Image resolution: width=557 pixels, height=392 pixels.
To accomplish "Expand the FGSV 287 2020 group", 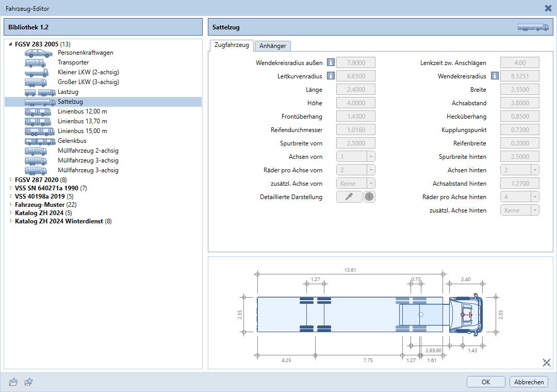I will 10,180.
